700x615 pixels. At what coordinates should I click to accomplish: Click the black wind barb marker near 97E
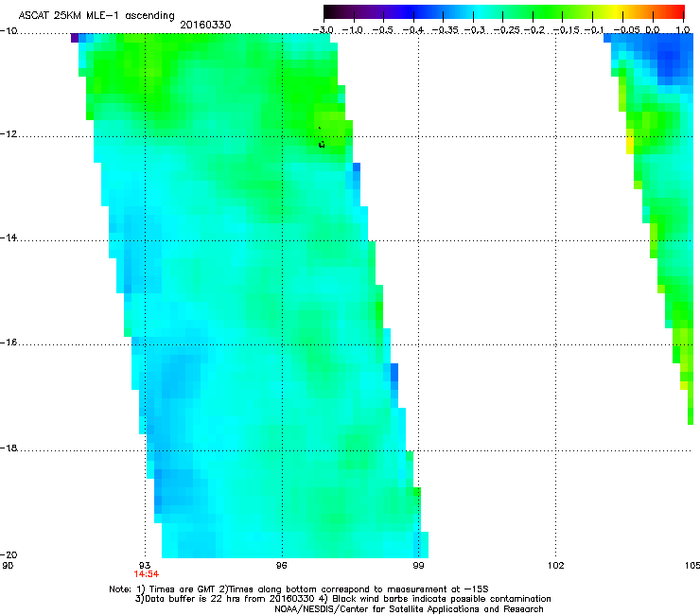[322, 144]
